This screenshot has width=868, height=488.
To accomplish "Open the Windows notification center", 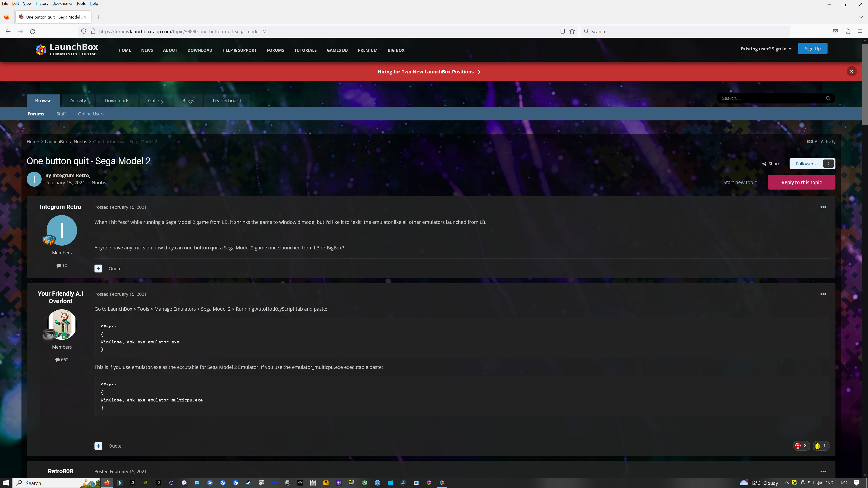I will click(857, 483).
